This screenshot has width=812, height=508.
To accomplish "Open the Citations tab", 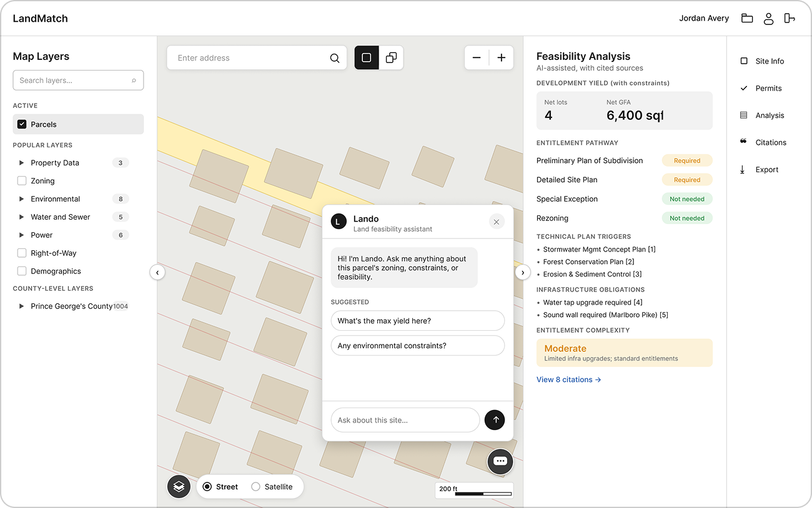I will click(x=770, y=142).
